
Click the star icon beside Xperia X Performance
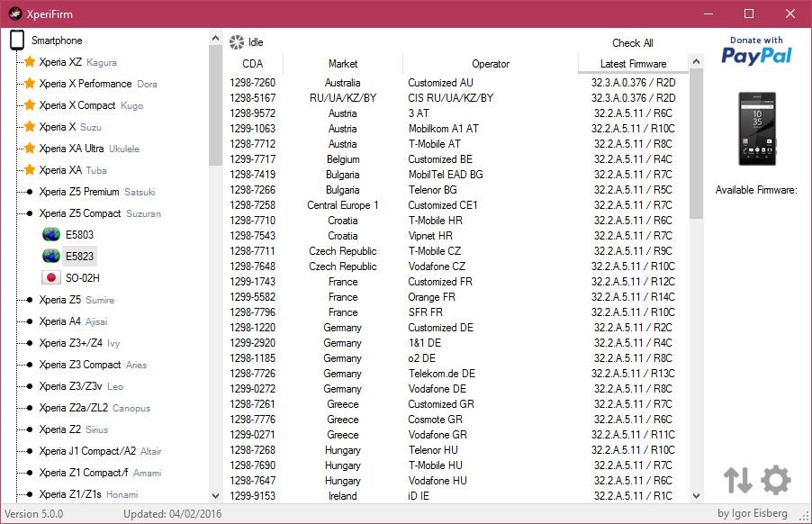tap(30, 84)
